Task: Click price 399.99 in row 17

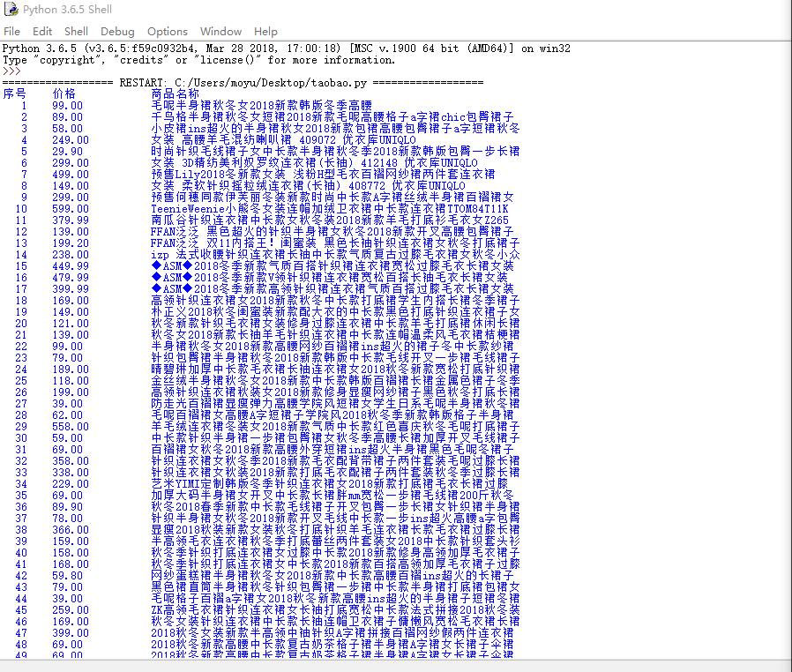Action: (x=71, y=288)
